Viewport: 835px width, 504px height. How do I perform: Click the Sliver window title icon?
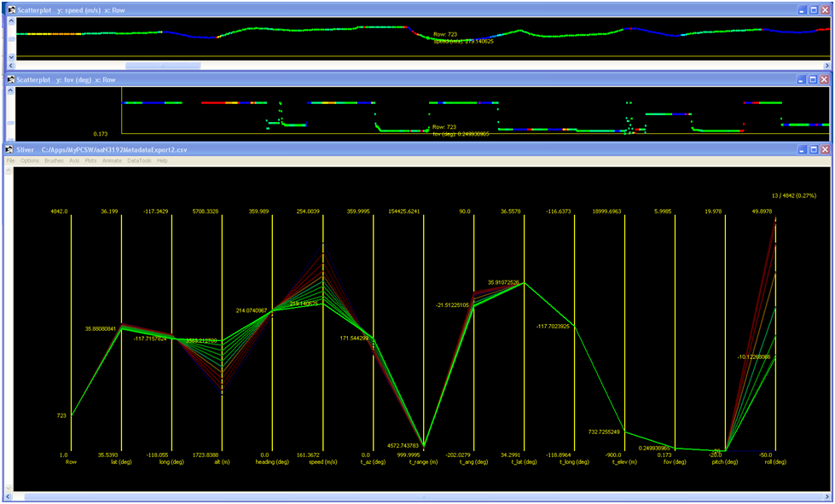tap(10, 149)
